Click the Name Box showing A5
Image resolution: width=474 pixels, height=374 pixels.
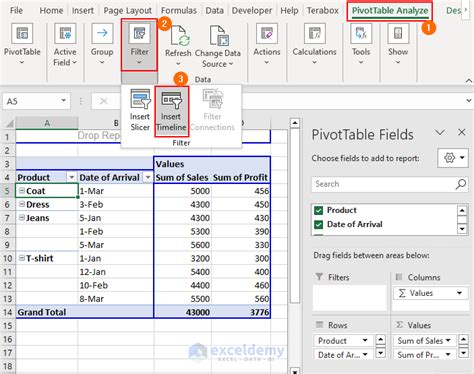pyautogui.click(x=32, y=101)
